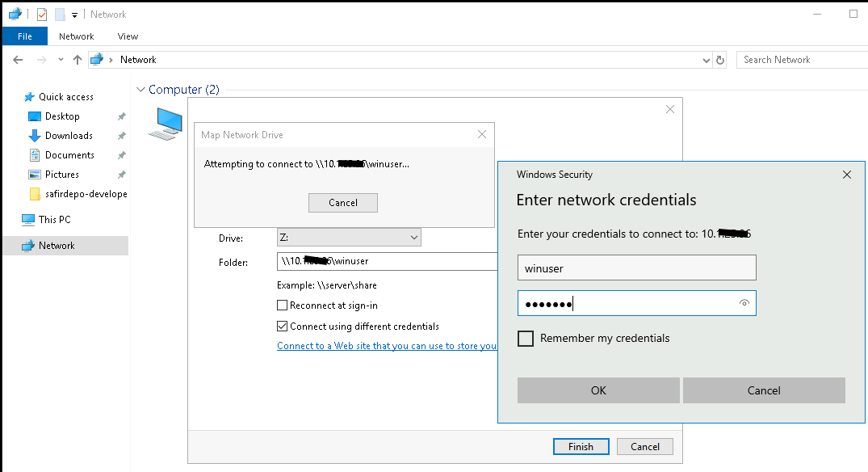Enable Reconnect at sign-in
This screenshot has width=868, height=472.
283,306
